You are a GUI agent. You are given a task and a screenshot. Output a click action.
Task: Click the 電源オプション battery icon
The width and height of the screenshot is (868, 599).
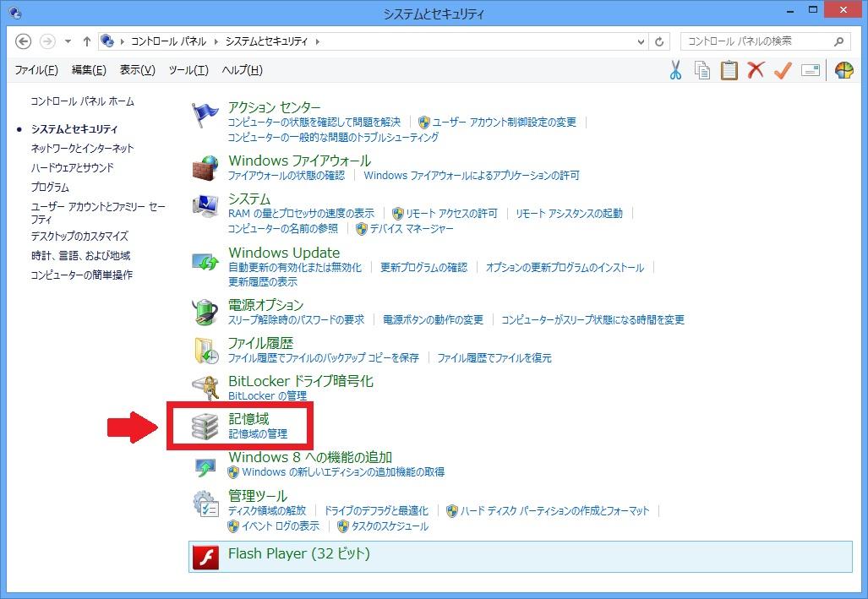(x=205, y=313)
